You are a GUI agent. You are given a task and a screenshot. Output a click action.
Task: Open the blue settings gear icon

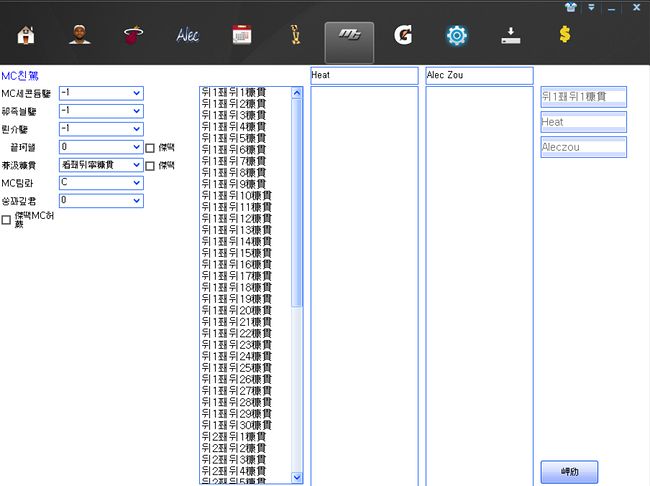pyautogui.click(x=456, y=36)
